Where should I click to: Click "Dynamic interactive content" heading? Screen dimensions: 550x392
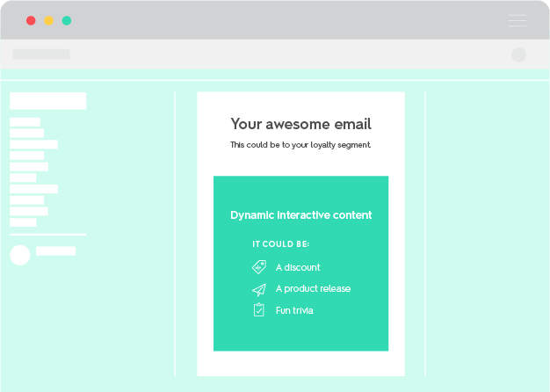(301, 214)
